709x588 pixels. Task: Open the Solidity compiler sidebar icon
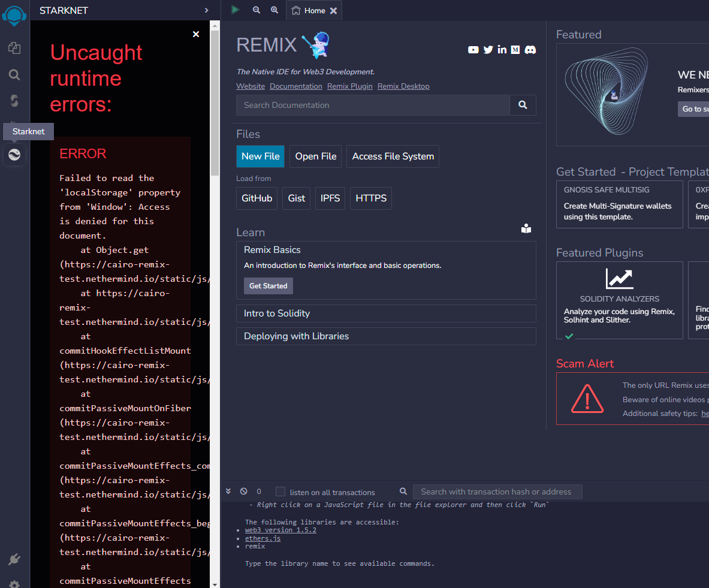click(14, 101)
